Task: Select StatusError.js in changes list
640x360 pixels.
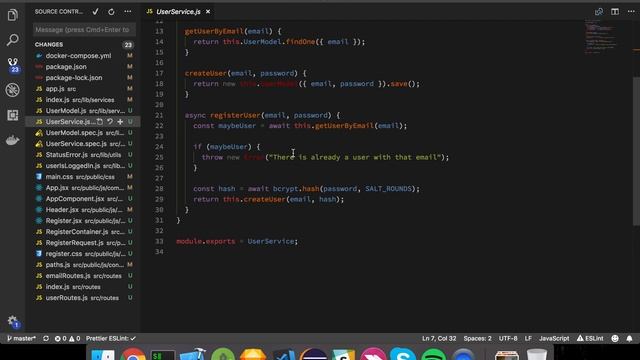Action: tap(83, 155)
